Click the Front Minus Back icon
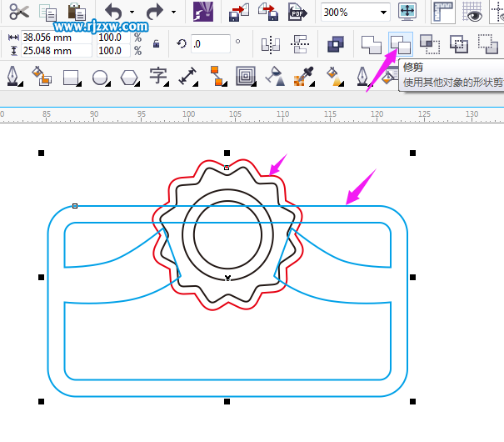Screen dimensions: 504x442 click(488, 43)
